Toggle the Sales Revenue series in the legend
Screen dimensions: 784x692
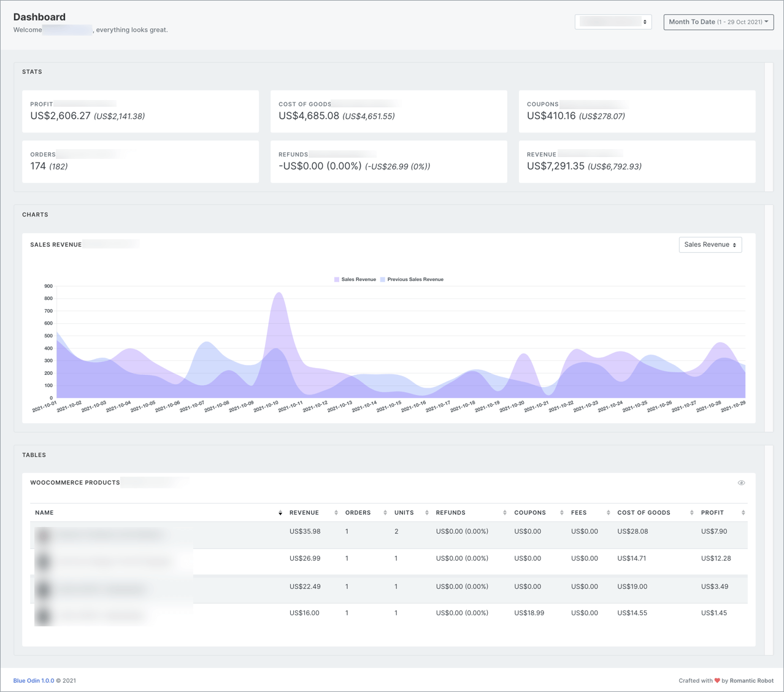point(355,279)
